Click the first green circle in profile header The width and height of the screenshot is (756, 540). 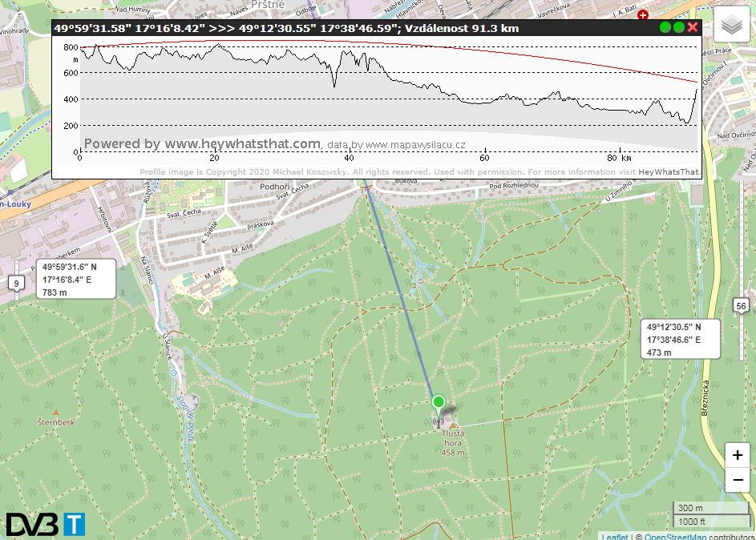(665, 27)
